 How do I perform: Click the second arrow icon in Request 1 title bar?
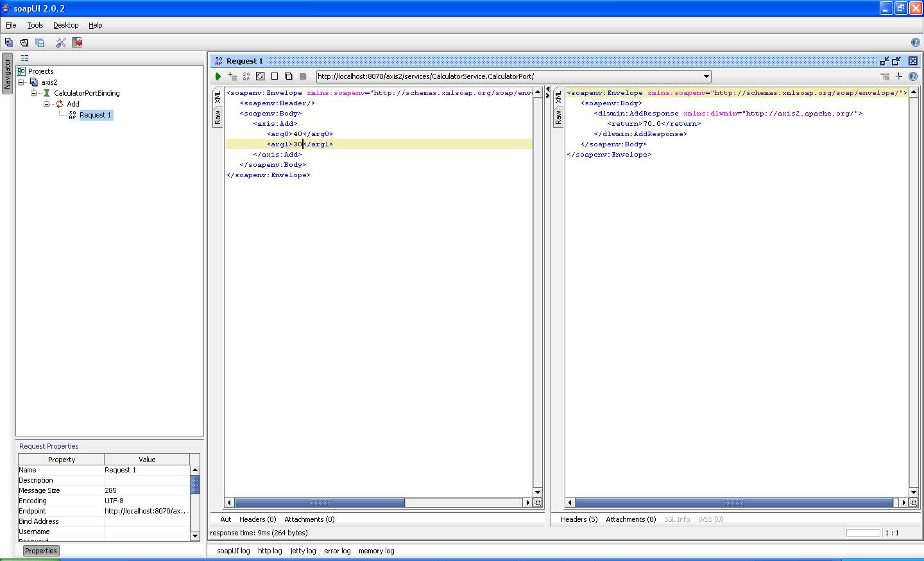pos(896,61)
